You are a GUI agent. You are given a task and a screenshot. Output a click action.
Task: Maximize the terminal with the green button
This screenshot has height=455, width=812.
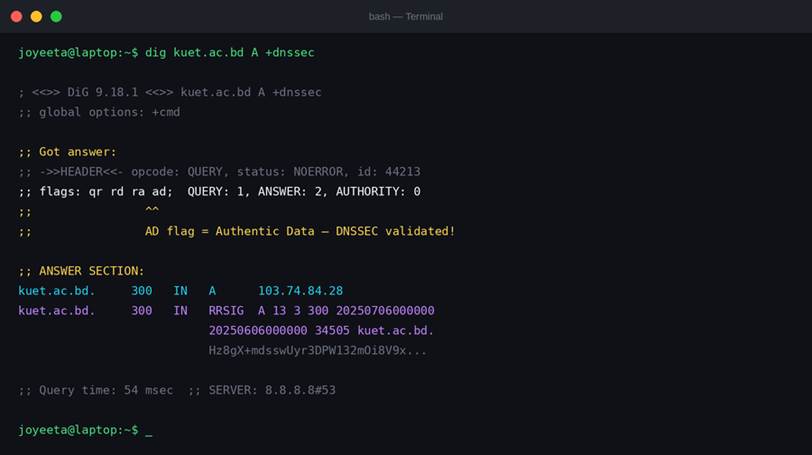[x=56, y=17]
